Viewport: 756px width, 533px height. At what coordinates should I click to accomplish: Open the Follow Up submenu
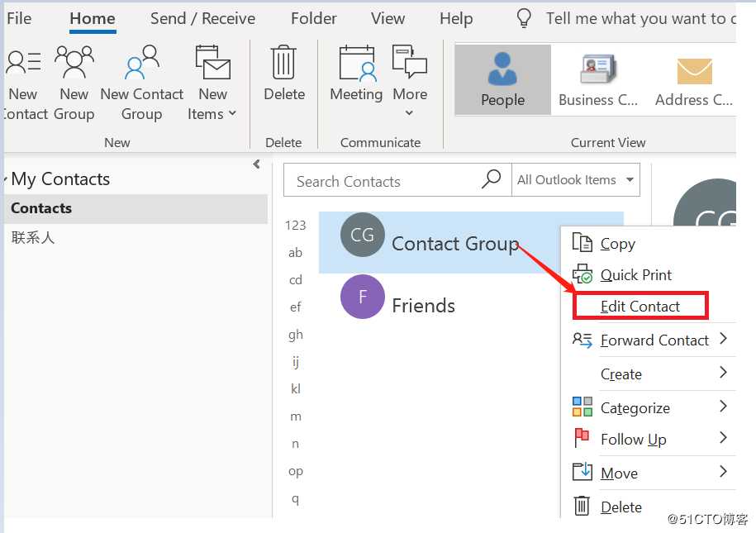(649, 439)
